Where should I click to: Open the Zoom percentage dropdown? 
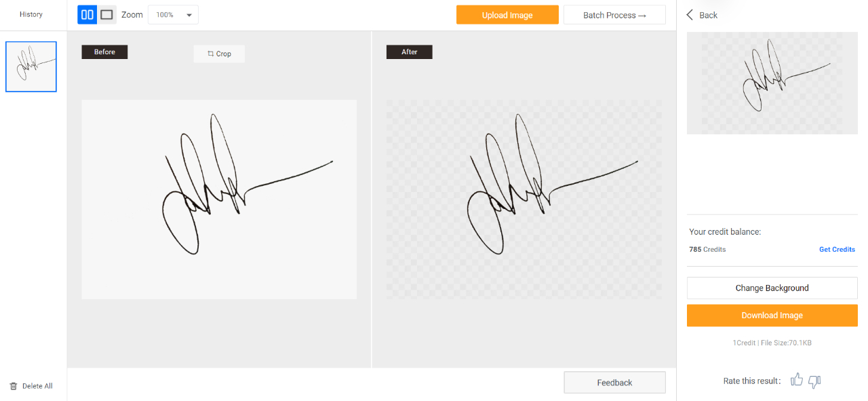173,15
